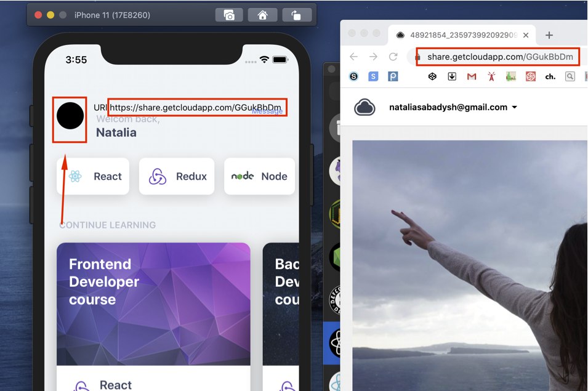Tap the name Natalia in the app header
The width and height of the screenshot is (588, 391).
click(x=116, y=132)
